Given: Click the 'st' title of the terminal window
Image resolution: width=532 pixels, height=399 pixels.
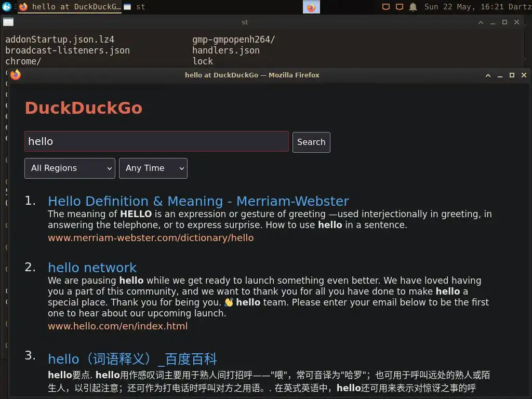Looking at the screenshot, I should click(x=245, y=22).
